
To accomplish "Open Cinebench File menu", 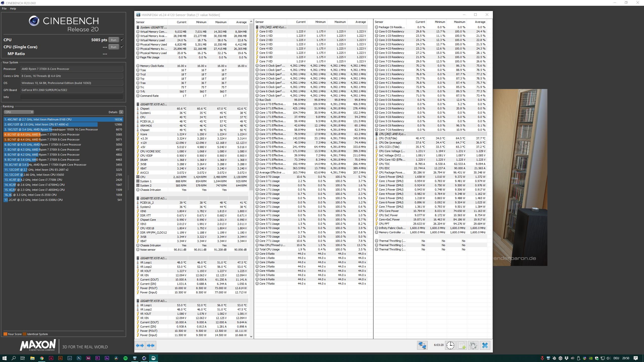I will 4,9.
